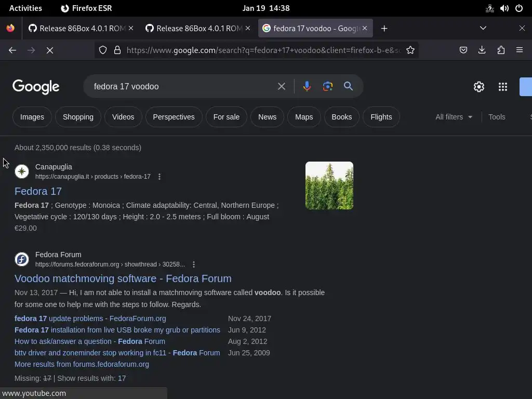Image resolution: width=532 pixels, height=399 pixels.
Task: Open the Pocket save icon
Action: (x=463, y=50)
